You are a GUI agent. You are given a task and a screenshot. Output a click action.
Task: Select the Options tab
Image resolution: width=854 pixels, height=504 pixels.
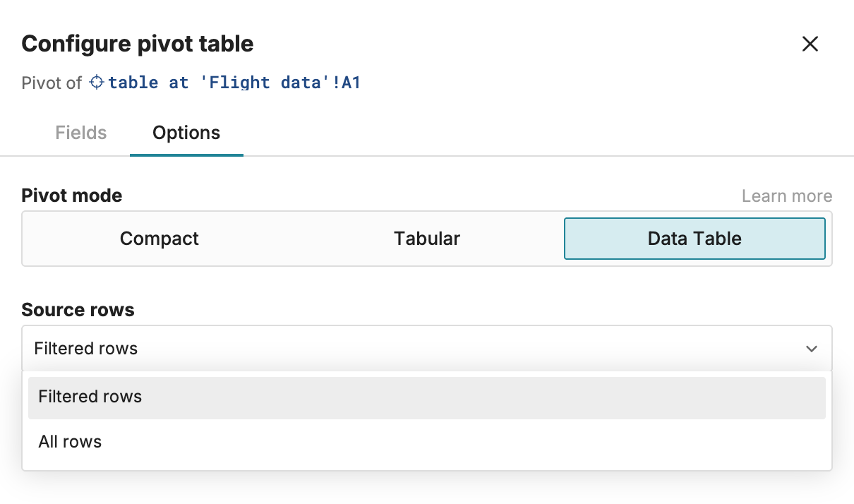point(186,133)
